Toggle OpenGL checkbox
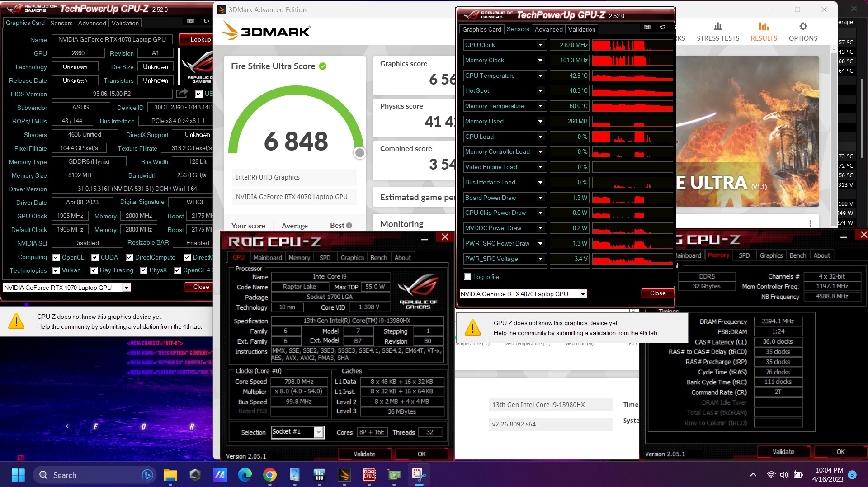Screen dimensions: 868x487 pos(177,270)
